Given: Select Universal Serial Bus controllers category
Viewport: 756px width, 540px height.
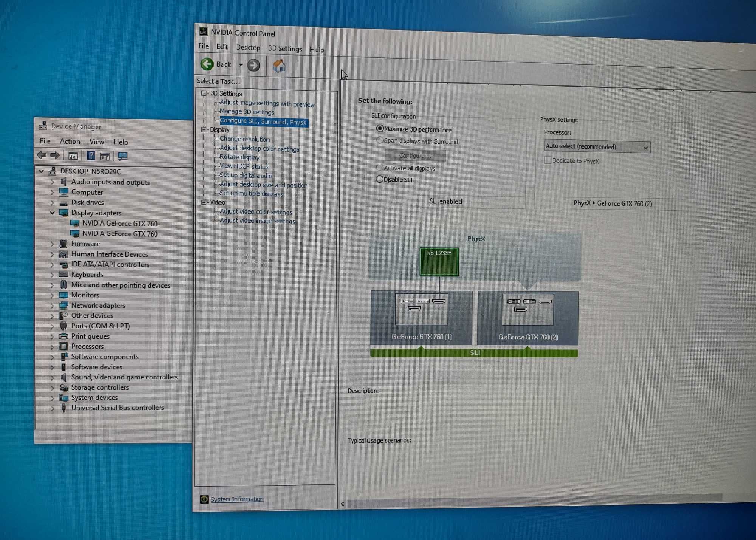Looking at the screenshot, I should (118, 408).
